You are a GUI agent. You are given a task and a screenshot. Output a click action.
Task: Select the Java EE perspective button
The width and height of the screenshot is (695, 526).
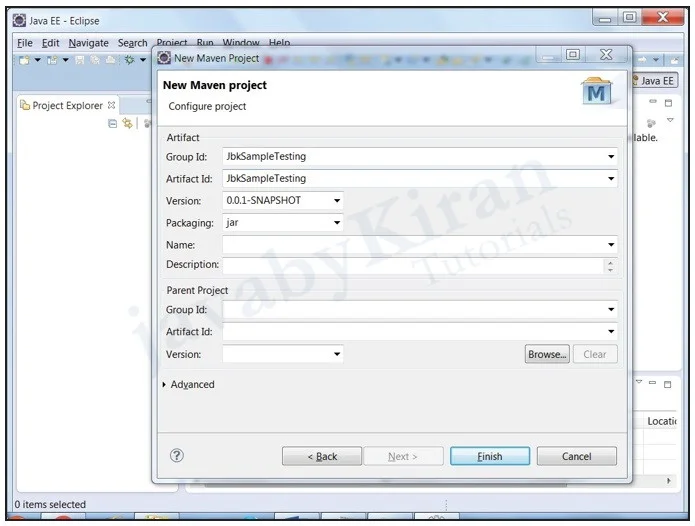tap(655, 81)
